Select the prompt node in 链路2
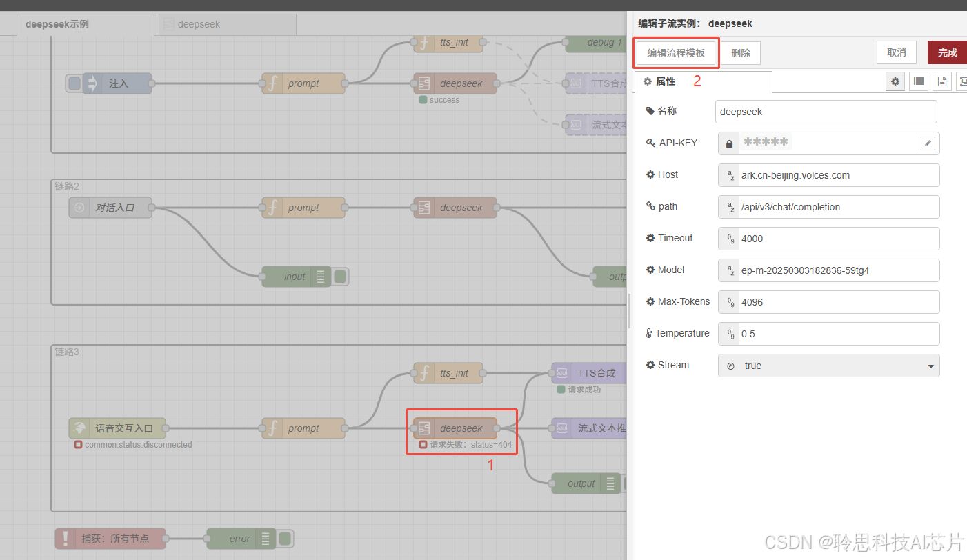967x560 pixels. 303,208
